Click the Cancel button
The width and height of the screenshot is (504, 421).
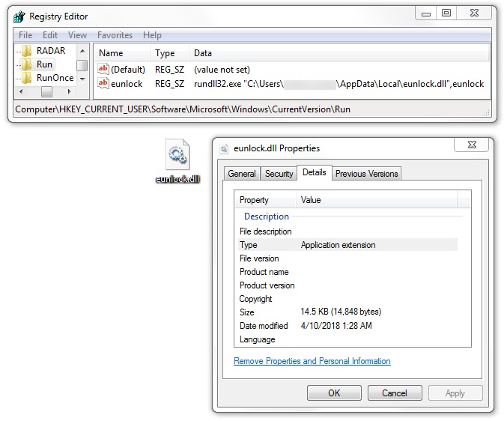[395, 393]
